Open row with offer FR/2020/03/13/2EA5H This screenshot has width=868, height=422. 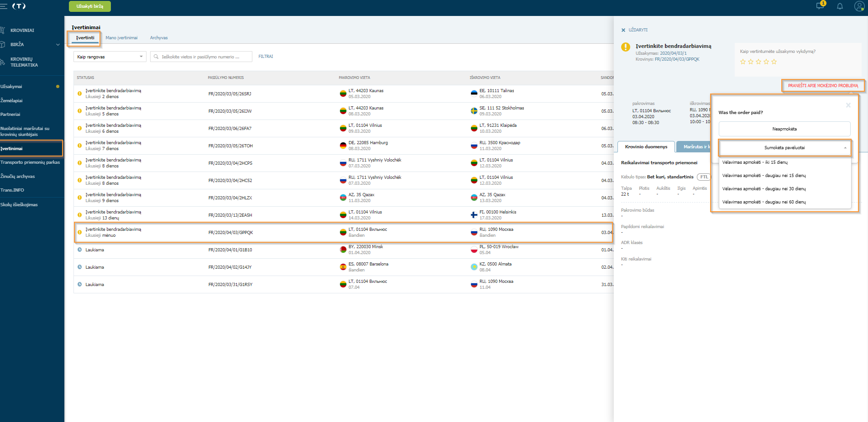pos(343,215)
